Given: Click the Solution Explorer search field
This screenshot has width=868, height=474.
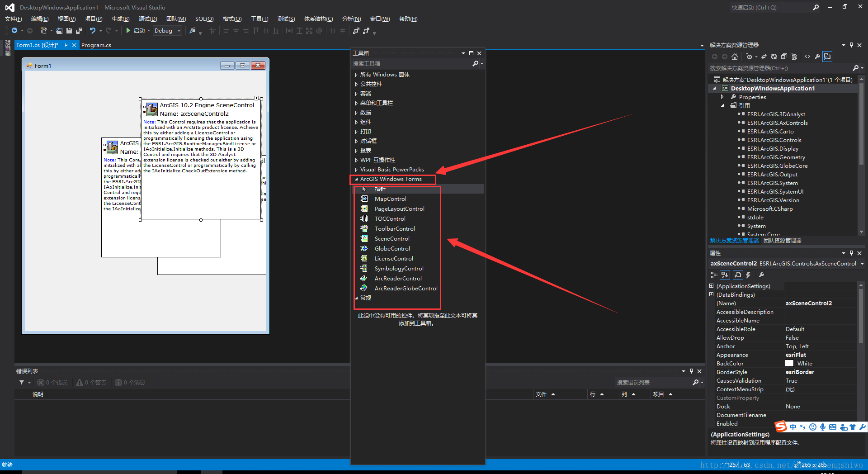Looking at the screenshot, I should coord(780,68).
